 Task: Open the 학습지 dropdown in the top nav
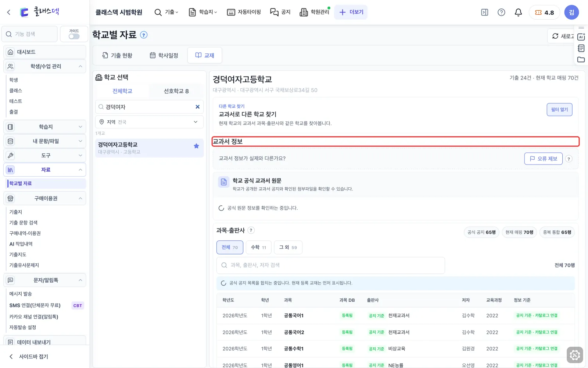pos(203,12)
